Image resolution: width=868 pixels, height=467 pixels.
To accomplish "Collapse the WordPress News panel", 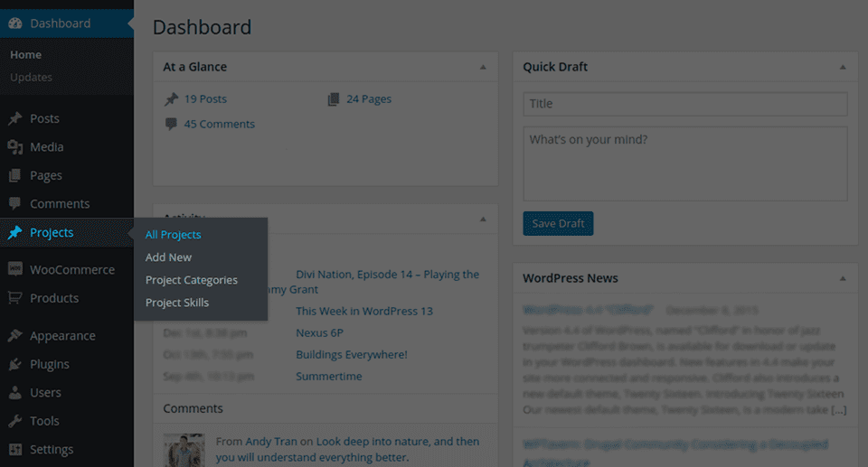I will [x=843, y=278].
